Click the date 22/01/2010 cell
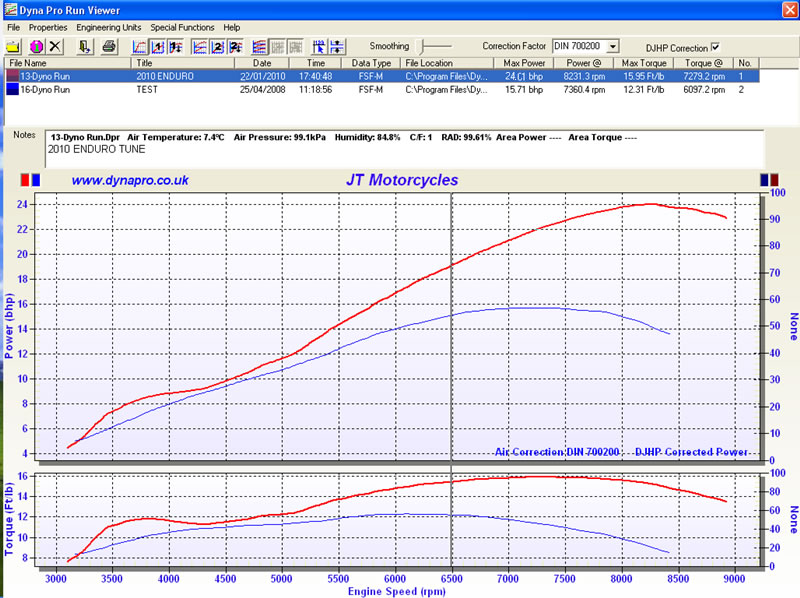 point(262,76)
